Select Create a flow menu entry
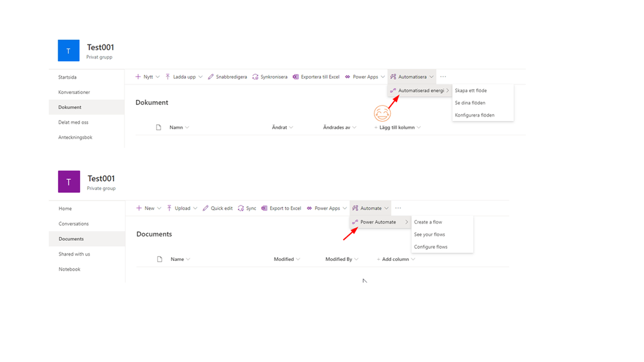The width and height of the screenshot is (644, 362). tap(428, 222)
